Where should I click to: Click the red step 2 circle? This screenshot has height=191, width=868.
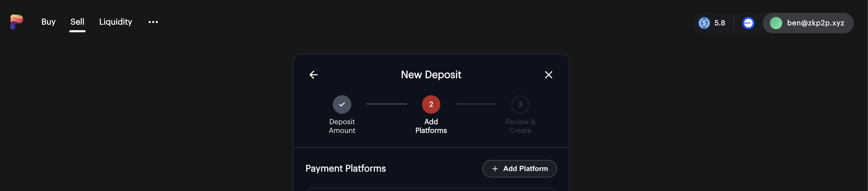tap(431, 104)
